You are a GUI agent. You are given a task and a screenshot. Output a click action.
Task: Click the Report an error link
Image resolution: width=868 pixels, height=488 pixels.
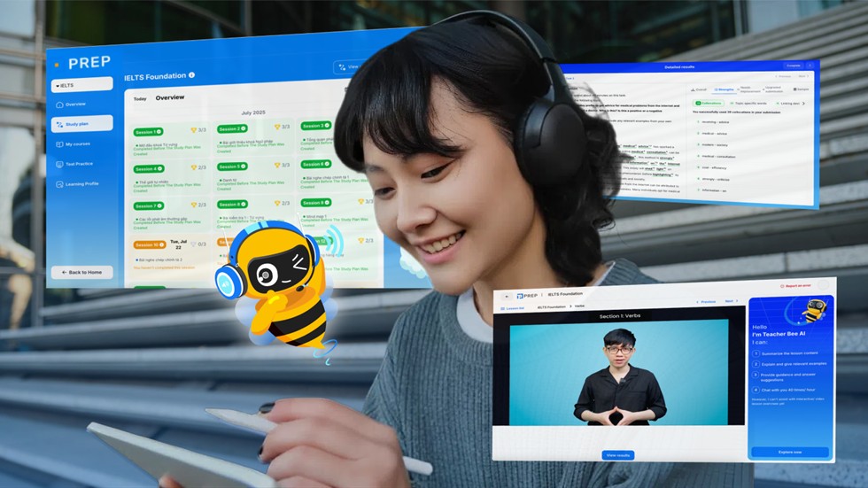pyautogui.click(x=796, y=286)
